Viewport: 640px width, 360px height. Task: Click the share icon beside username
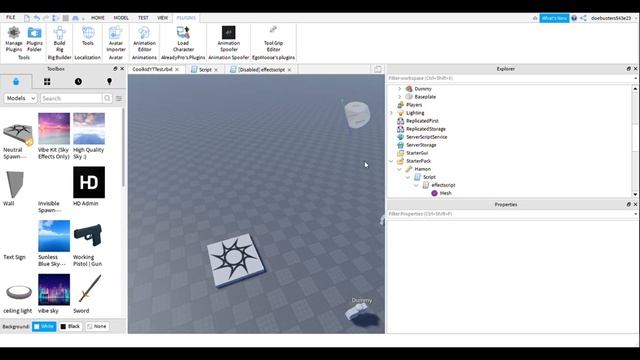coord(583,18)
